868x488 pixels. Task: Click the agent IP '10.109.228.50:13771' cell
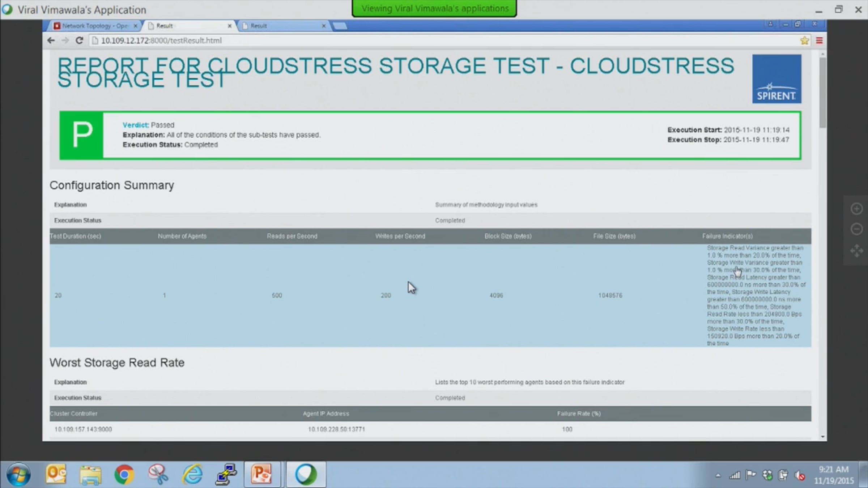[x=336, y=429]
